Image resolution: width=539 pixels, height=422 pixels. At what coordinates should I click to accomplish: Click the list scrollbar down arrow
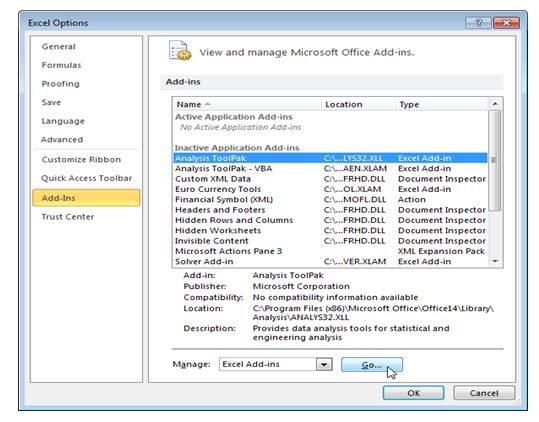click(x=495, y=261)
